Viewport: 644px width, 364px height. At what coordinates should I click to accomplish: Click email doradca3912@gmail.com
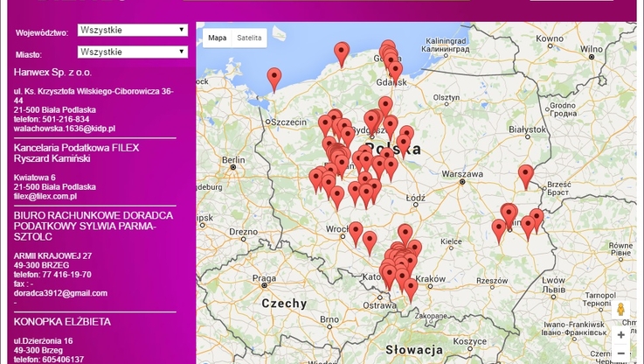click(x=60, y=293)
